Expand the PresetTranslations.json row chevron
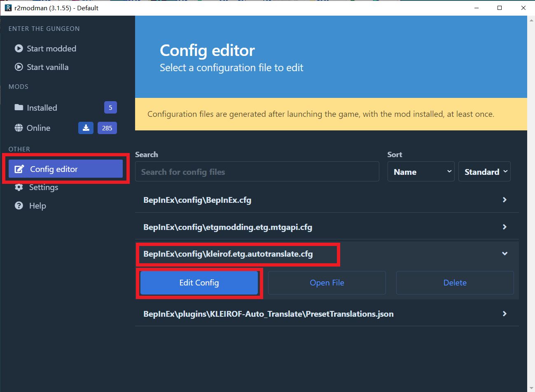This screenshot has height=392, width=535. tap(505, 314)
